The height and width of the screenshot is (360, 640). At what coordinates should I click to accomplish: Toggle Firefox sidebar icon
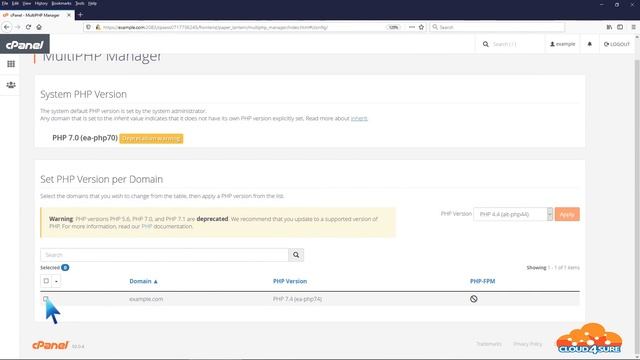pos(620,27)
